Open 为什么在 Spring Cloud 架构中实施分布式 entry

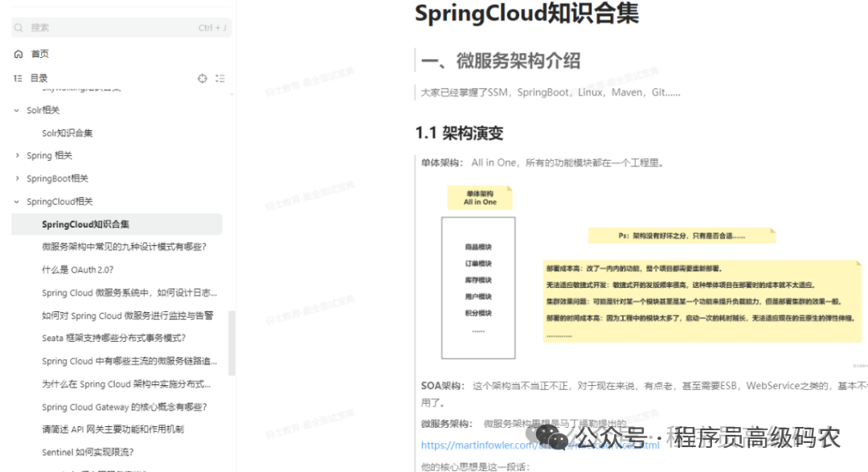click(126, 384)
